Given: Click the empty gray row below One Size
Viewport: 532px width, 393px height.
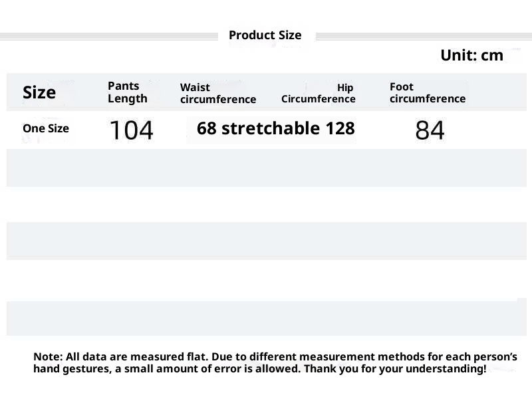Looking at the screenshot, I should 266,168.
